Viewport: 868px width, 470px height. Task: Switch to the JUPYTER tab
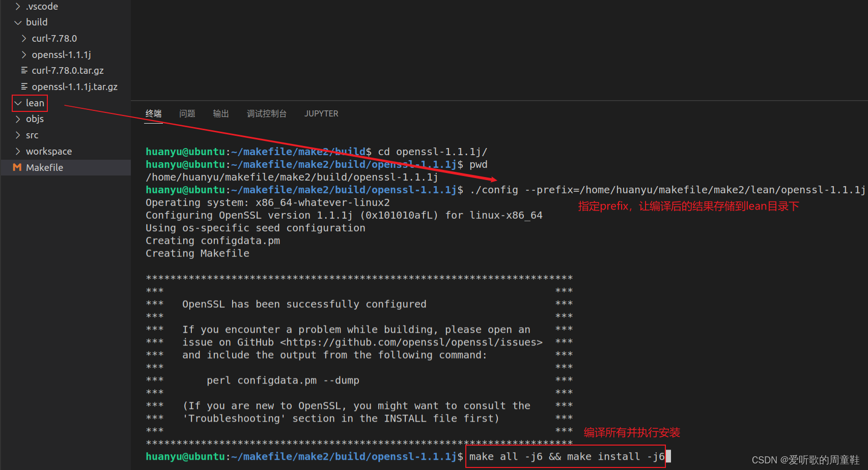coord(321,113)
